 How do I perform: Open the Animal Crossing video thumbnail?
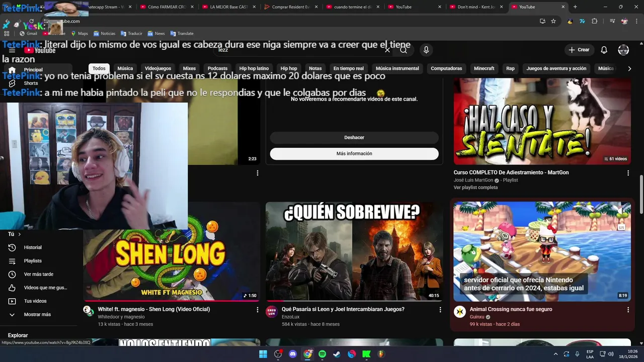click(x=542, y=251)
